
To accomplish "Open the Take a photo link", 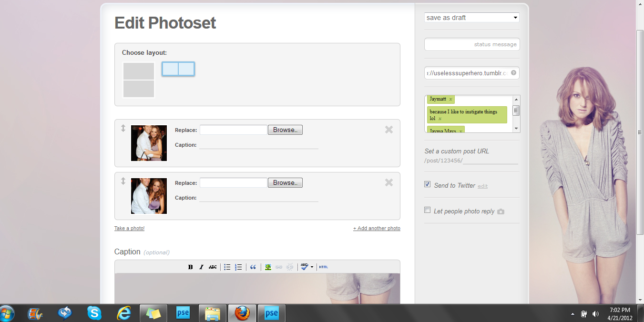I will (129, 229).
